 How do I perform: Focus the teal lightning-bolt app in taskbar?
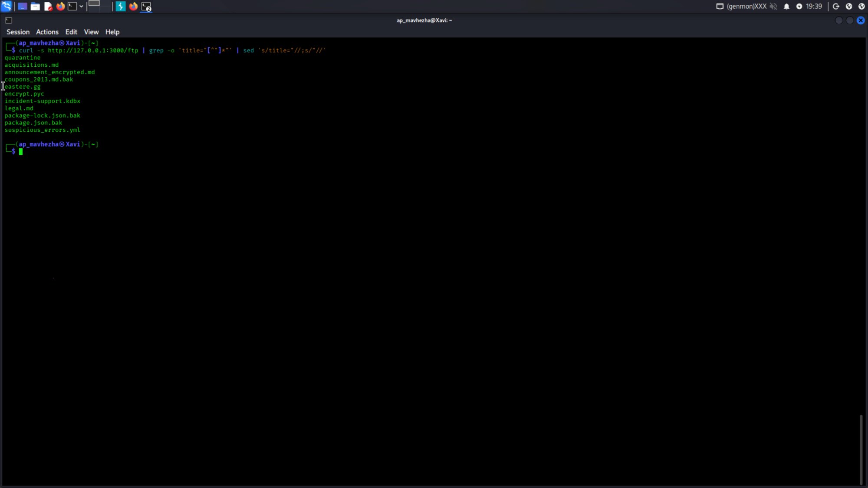click(121, 7)
